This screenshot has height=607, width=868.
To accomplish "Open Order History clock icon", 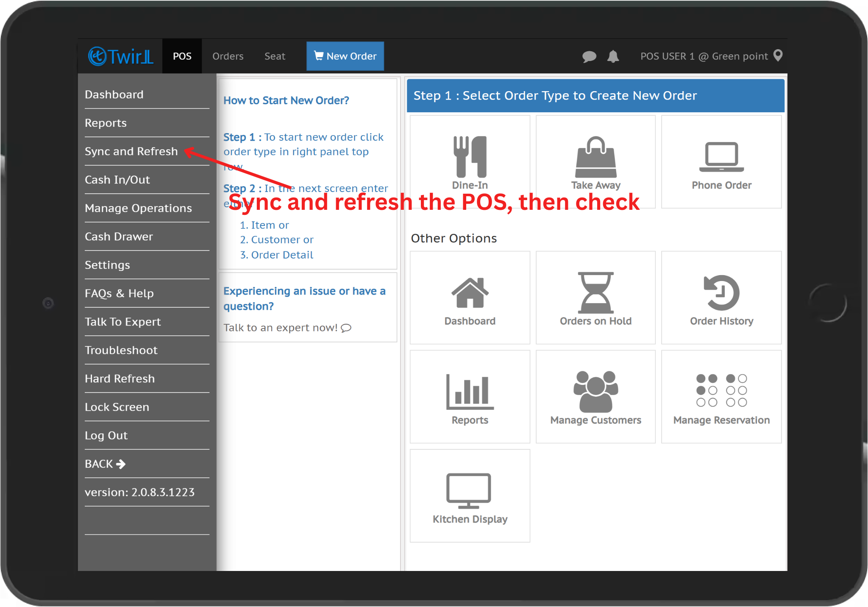I will [721, 293].
